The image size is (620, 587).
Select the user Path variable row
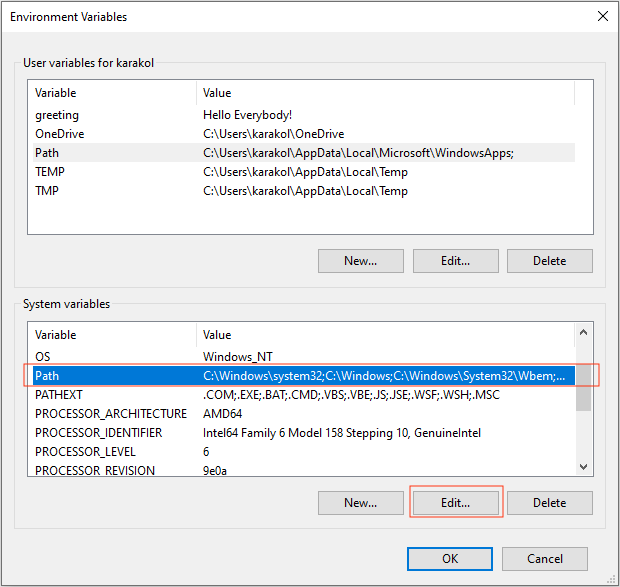tap(304, 153)
